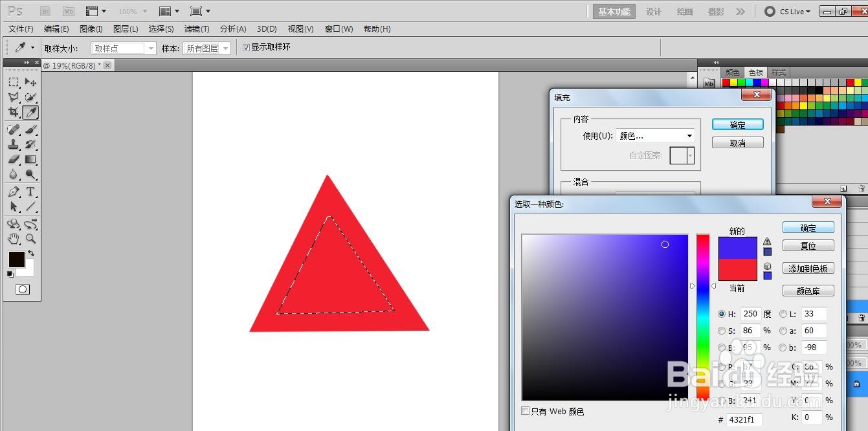Select the 3D Object Rotate tool
The width and height of the screenshot is (868, 431).
14,224
